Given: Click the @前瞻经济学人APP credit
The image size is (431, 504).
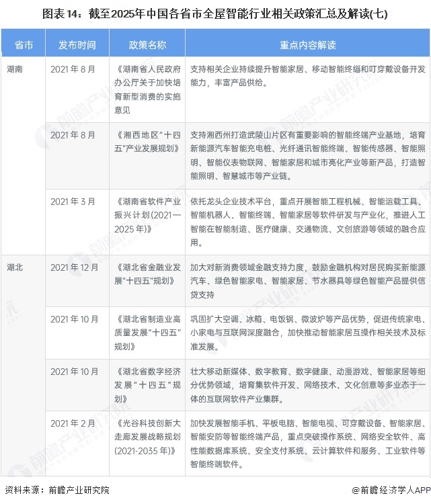Looking at the screenshot, I should [x=388, y=491].
